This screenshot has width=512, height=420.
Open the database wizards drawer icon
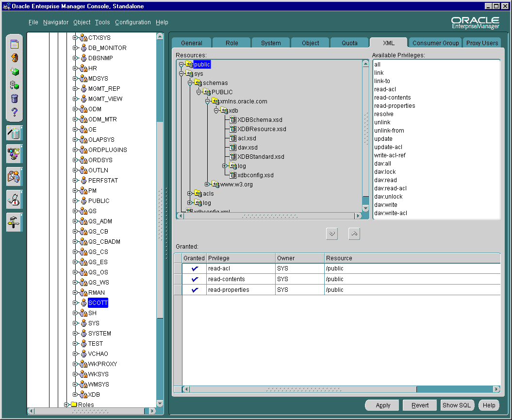click(14, 133)
